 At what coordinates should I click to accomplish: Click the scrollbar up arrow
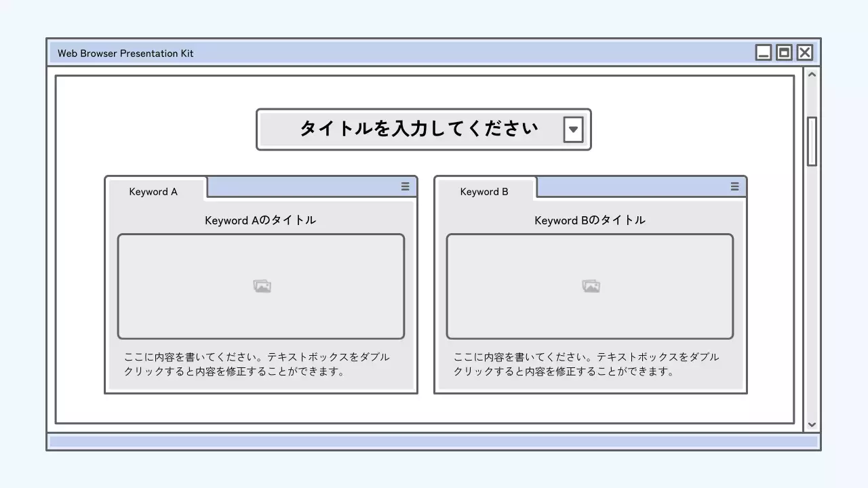point(812,75)
